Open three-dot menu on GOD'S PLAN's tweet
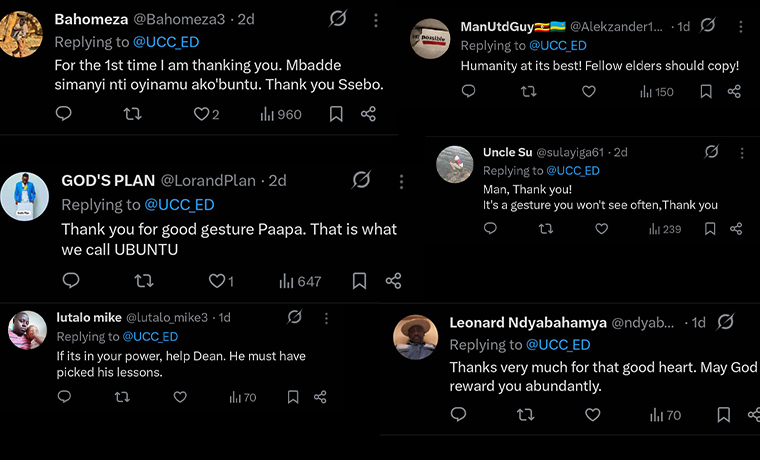Screen dimensions: 760x460 [401, 181]
